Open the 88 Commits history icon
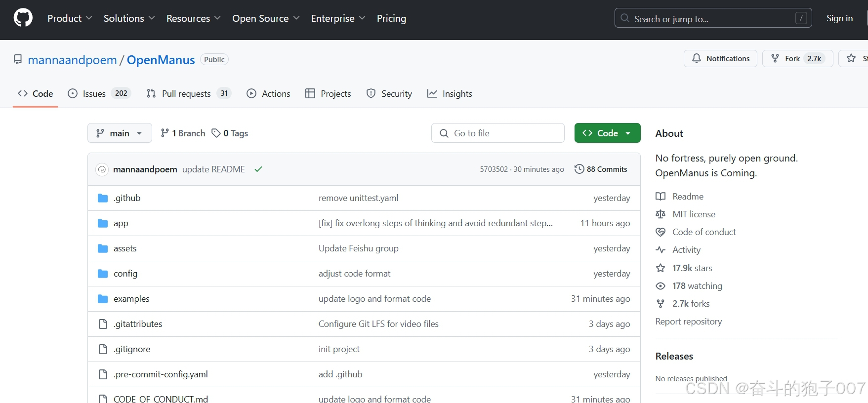Viewport: 868px width, 403px height. (x=579, y=169)
